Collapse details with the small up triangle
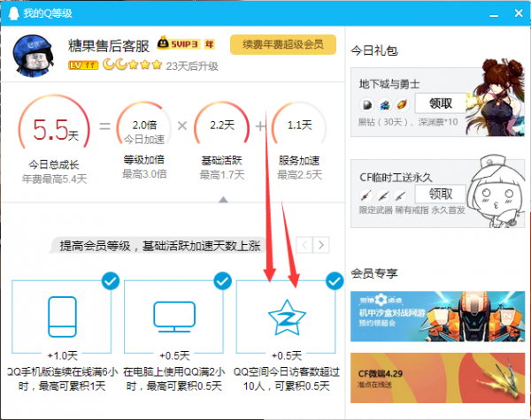 [x=223, y=200]
